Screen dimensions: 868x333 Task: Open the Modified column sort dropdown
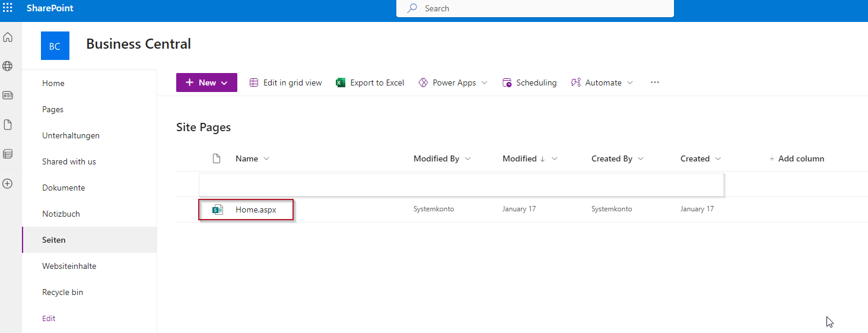[555, 158]
